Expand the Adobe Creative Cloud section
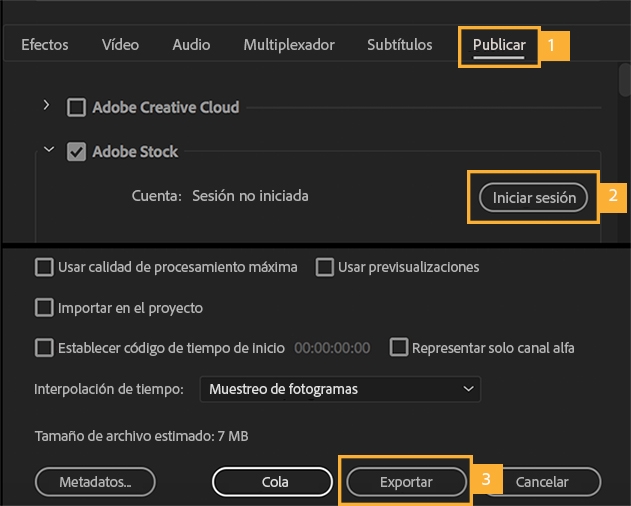 (x=46, y=105)
